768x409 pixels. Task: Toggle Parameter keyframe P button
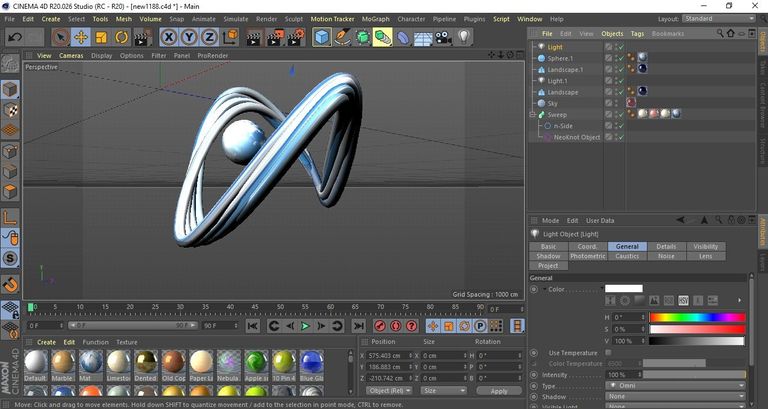pos(480,326)
